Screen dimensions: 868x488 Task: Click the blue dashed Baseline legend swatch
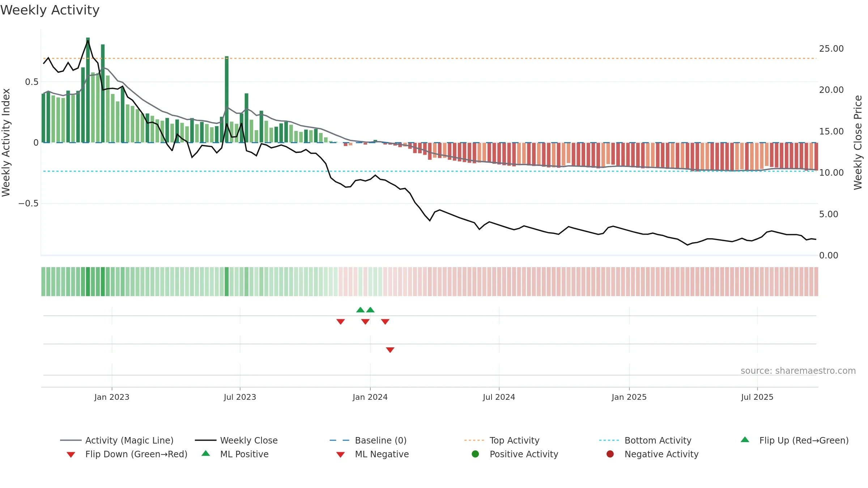340,440
